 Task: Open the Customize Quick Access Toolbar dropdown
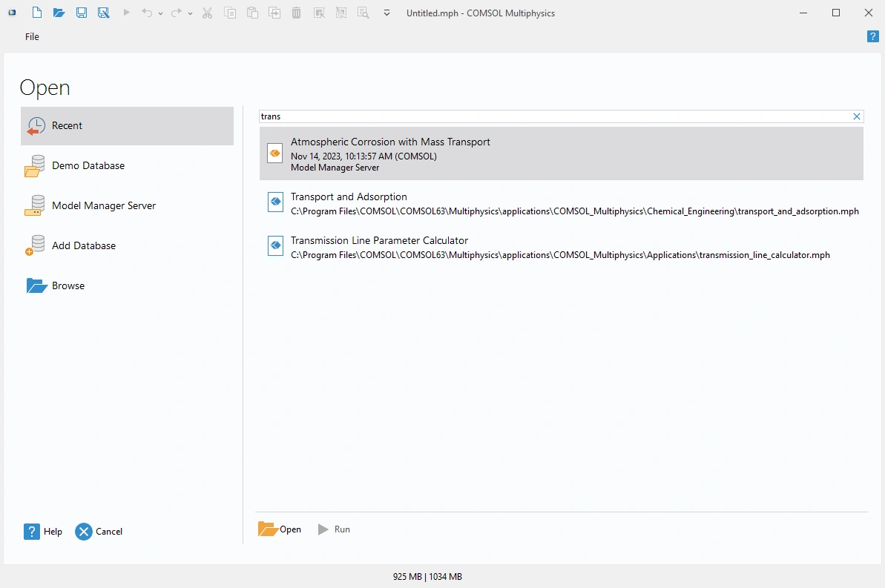tap(386, 13)
